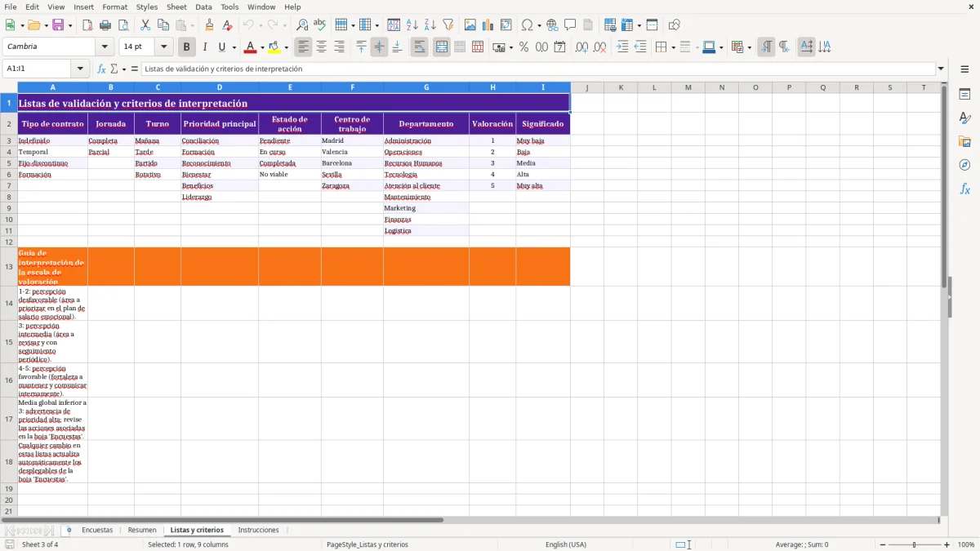Open Find & Replace icon
Image resolution: width=980 pixels, height=551 pixels.
click(x=301, y=25)
